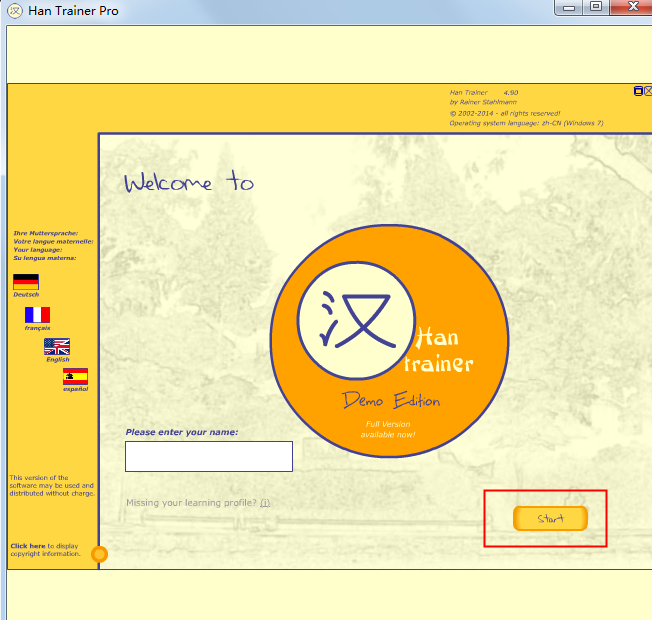The height and width of the screenshot is (620, 652).
Task: Click the 'English' language label
Action: (x=58, y=359)
